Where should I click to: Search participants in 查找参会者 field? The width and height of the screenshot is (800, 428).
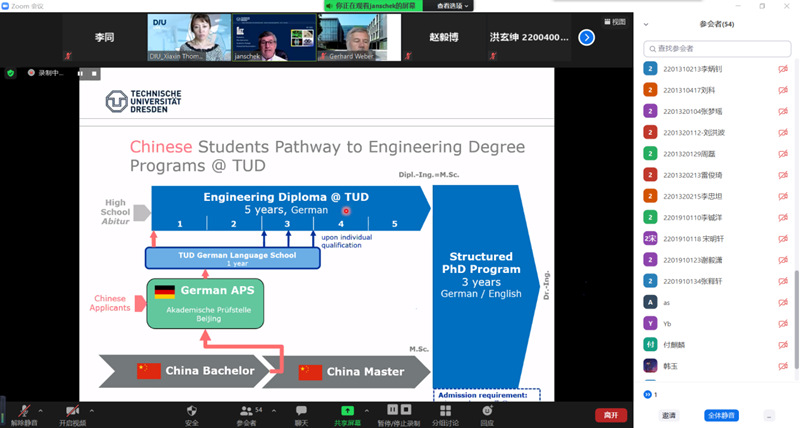coord(717,48)
